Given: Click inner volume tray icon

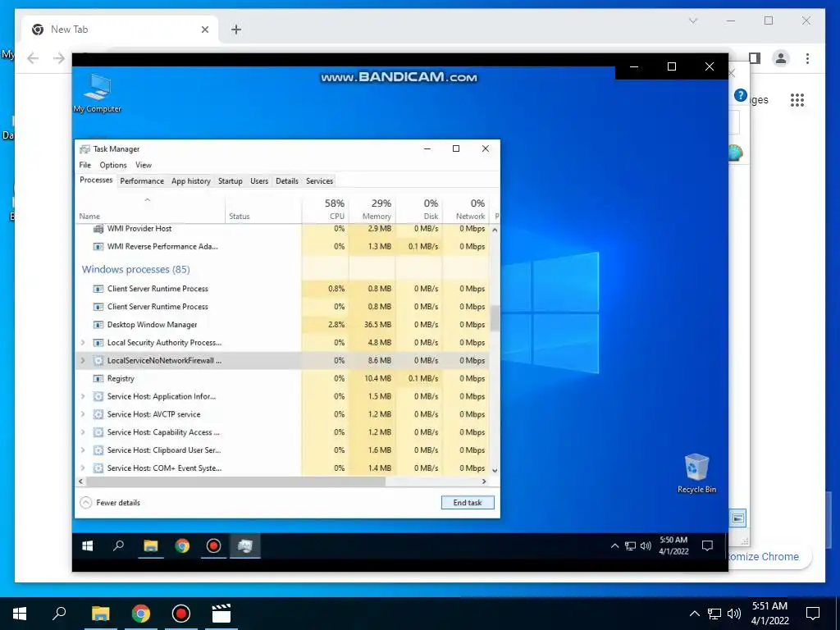Looking at the screenshot, I should tap(646, 546).
